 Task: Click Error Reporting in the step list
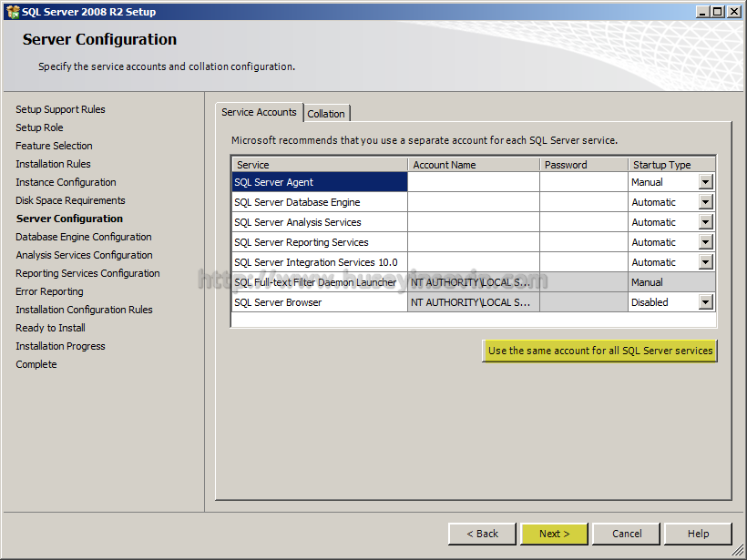coord(49,291)
